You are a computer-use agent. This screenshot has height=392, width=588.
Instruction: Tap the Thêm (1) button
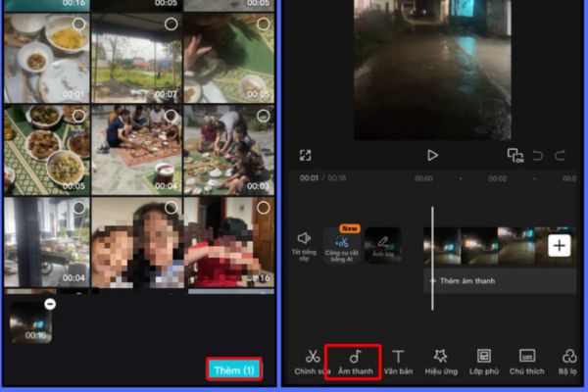[x=233, y=369]
